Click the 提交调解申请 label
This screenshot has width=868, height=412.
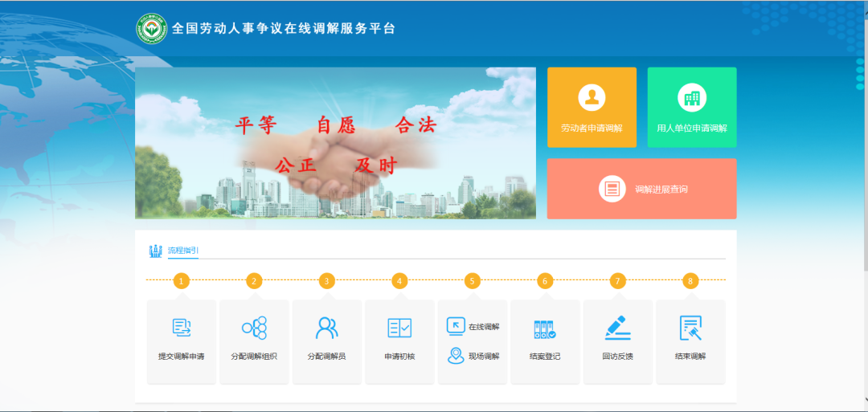pos(182,357)
